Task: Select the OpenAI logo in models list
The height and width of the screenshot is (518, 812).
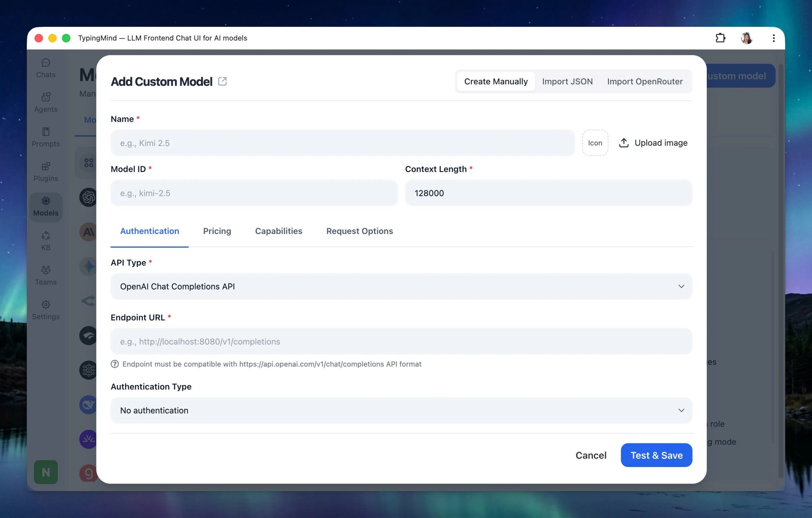Action: [x=88, y=197]
